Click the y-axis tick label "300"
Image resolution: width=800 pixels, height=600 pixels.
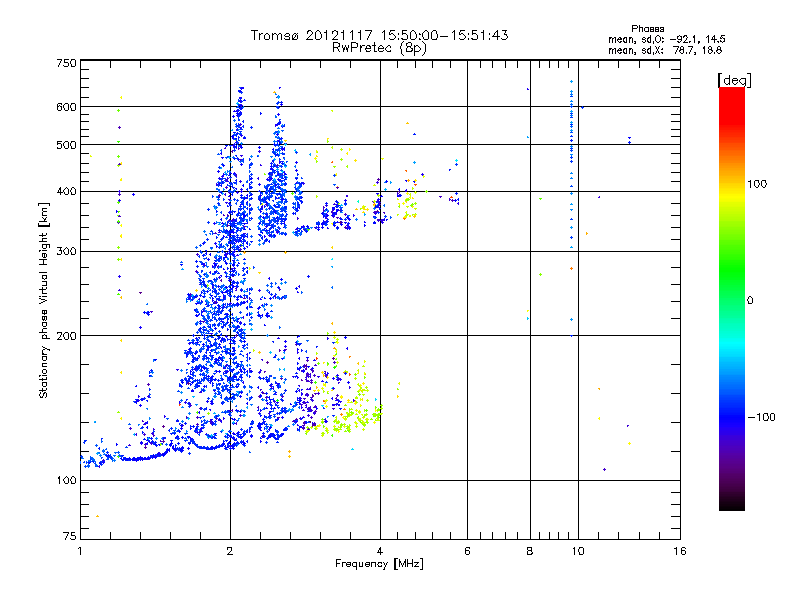67,252
